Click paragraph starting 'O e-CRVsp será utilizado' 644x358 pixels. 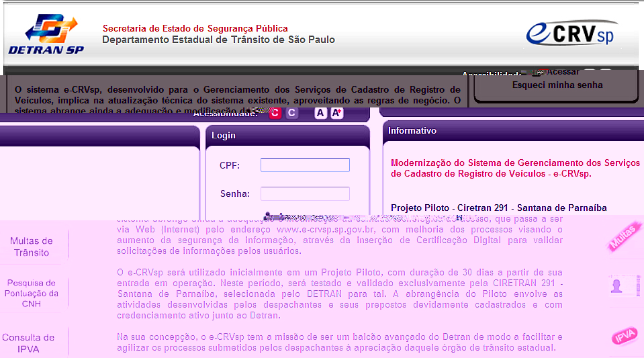[340, 294]
